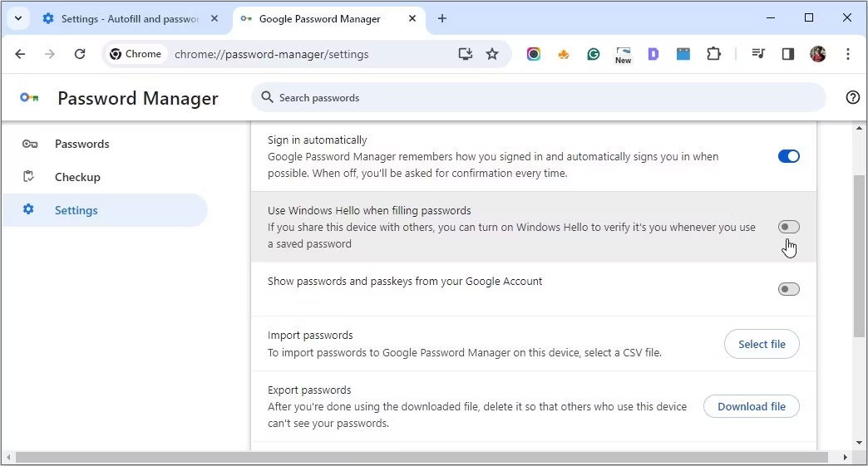Open the tab search dropdown arrow
The height and width of the screenshot is (466, 868).
(17, 18)
